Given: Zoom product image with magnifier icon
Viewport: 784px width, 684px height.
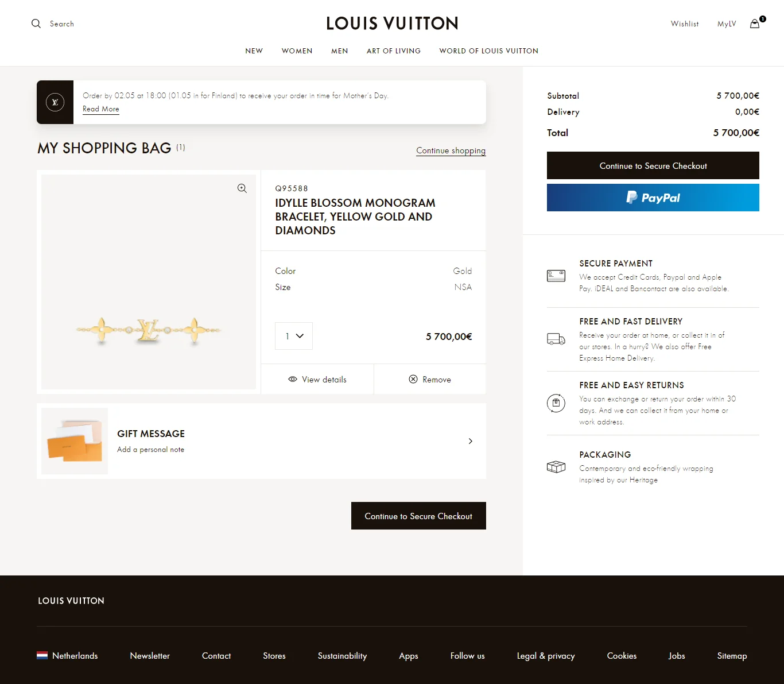Looking at the screenshot, I should [x=242, y=188].
